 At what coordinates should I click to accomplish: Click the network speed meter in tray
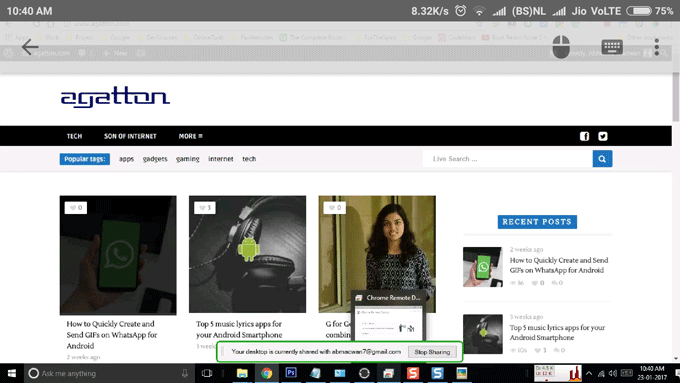[x=558, y=373]
